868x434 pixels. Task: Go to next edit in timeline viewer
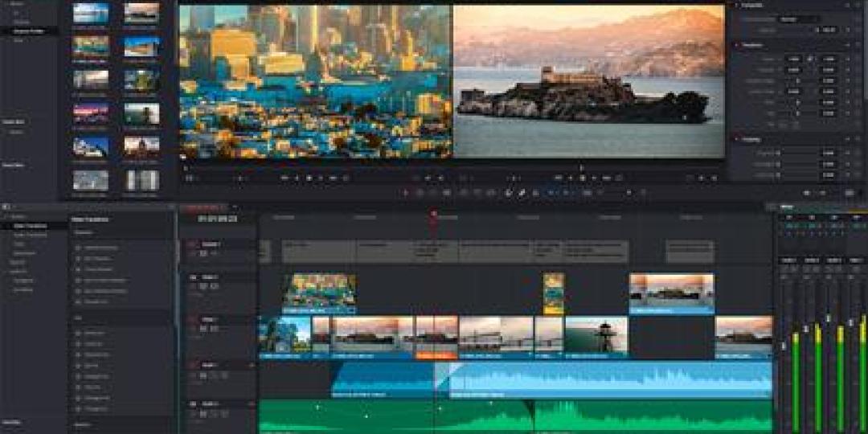coord(607,178)
